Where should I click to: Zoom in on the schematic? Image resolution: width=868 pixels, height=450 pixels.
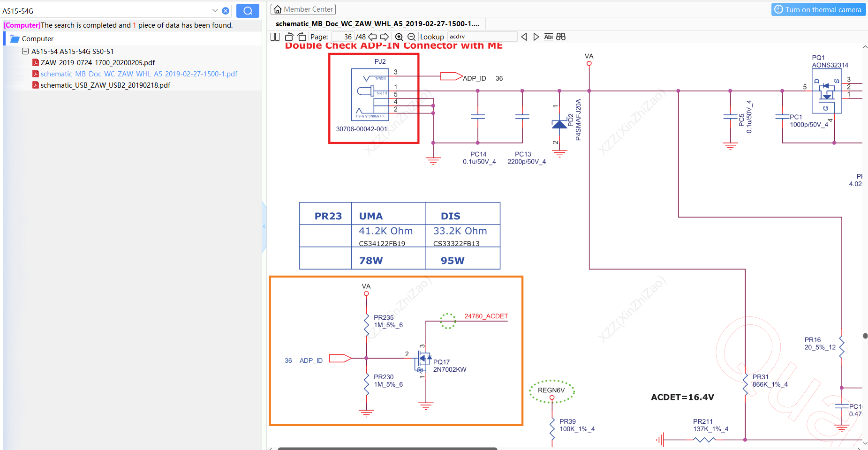[399, 37]
